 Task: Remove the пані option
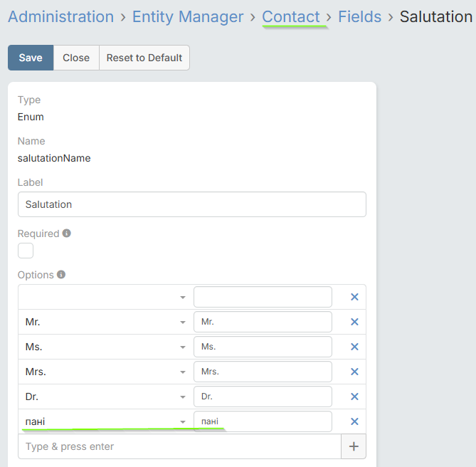tap(354, 421)
